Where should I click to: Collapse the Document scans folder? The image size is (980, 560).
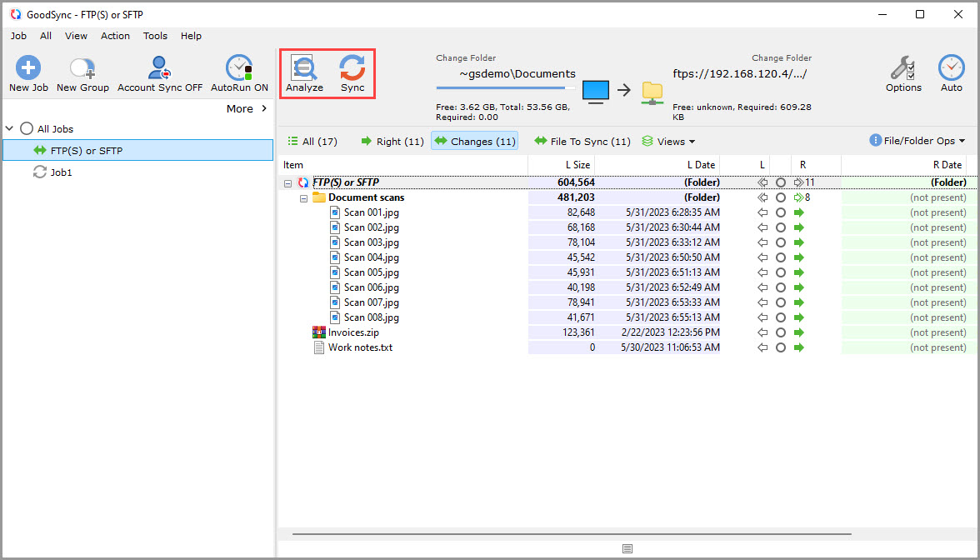pos(304,198)
